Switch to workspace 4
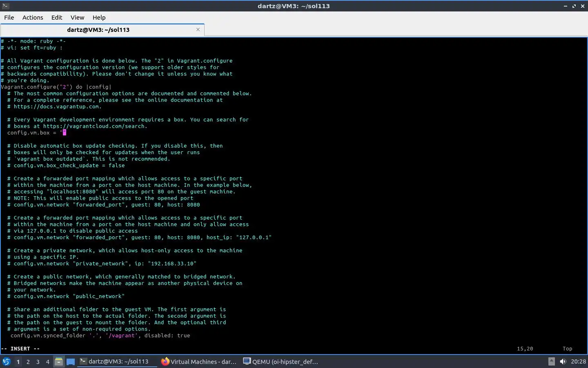 pyautogui.click(x=47, y=361)
